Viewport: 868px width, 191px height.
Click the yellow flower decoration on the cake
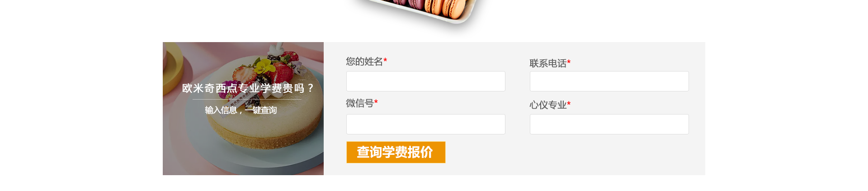coord(264,67)
